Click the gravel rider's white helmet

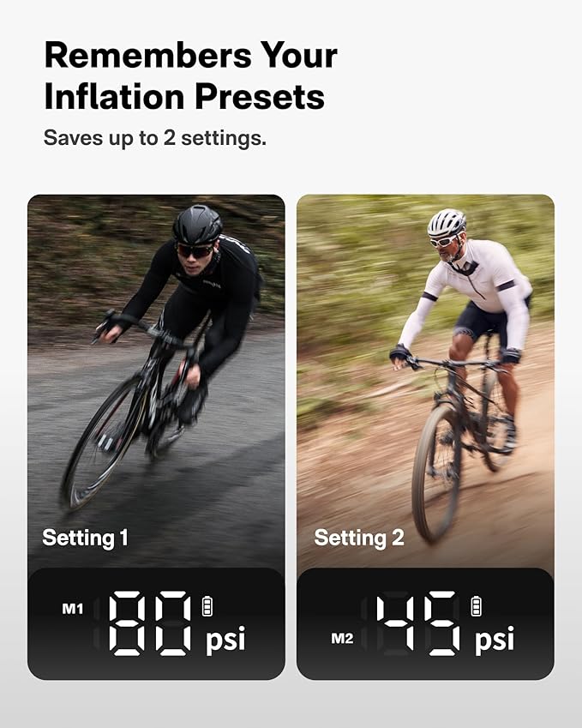[x=447, y=223]
